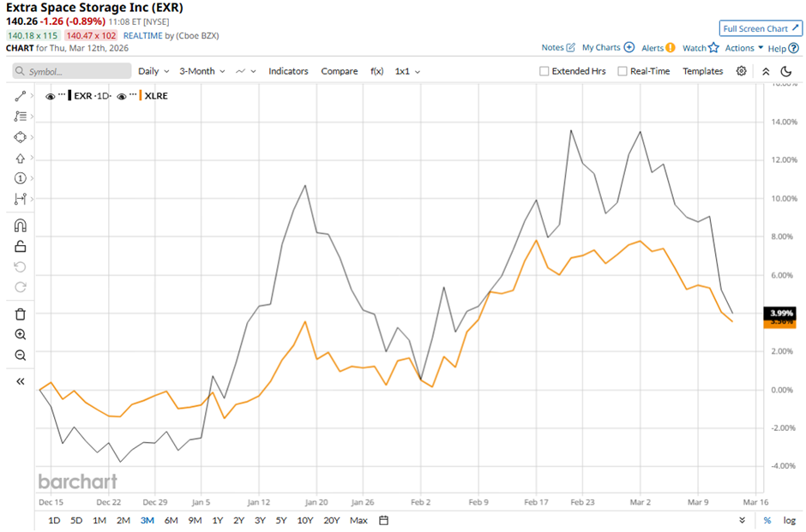
Task: Select the 6M time range
Action: [171, 520]
